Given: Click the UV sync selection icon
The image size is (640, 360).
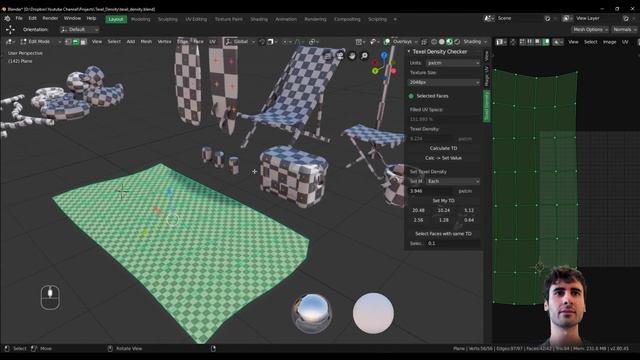Looking at the screenshot, I should click(513, 42).
